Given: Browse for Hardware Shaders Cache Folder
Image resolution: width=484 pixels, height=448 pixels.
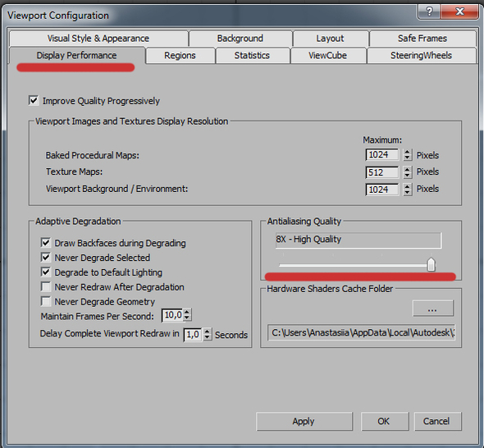Looking at the screenshot, I should (x=433, y=309).
